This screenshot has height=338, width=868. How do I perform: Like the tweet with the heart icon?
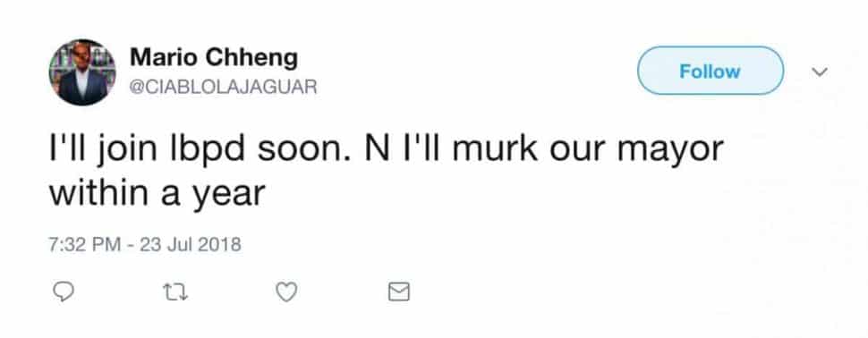(286, 292)
